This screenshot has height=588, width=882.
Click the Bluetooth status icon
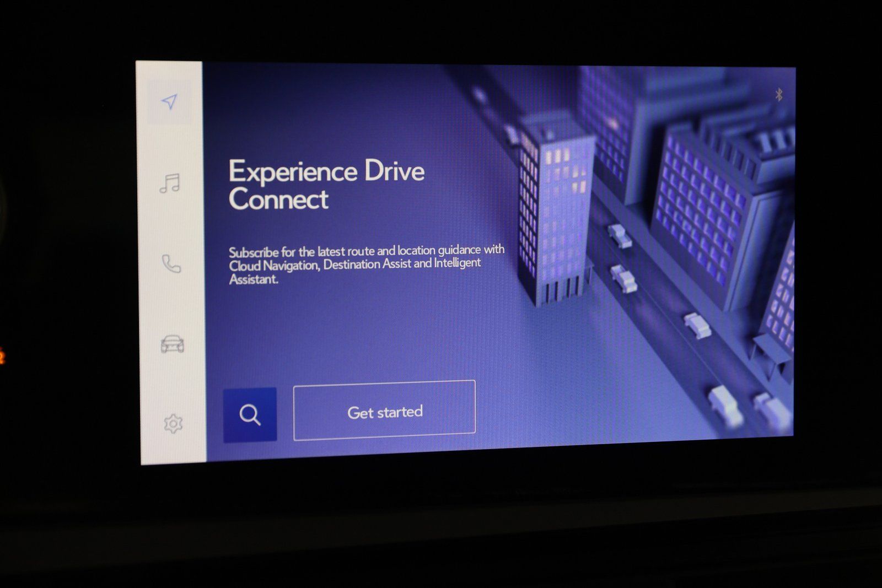tap(779, 95)
